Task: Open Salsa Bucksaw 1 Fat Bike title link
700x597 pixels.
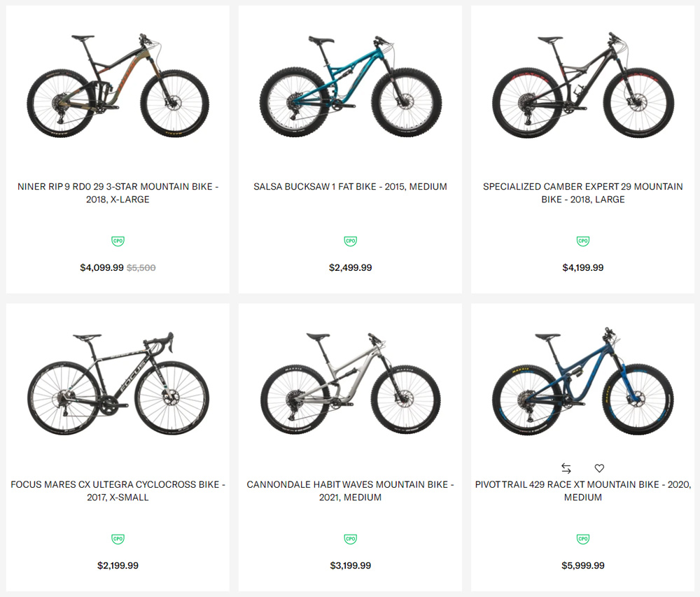Action: click(x=350, y=187)
